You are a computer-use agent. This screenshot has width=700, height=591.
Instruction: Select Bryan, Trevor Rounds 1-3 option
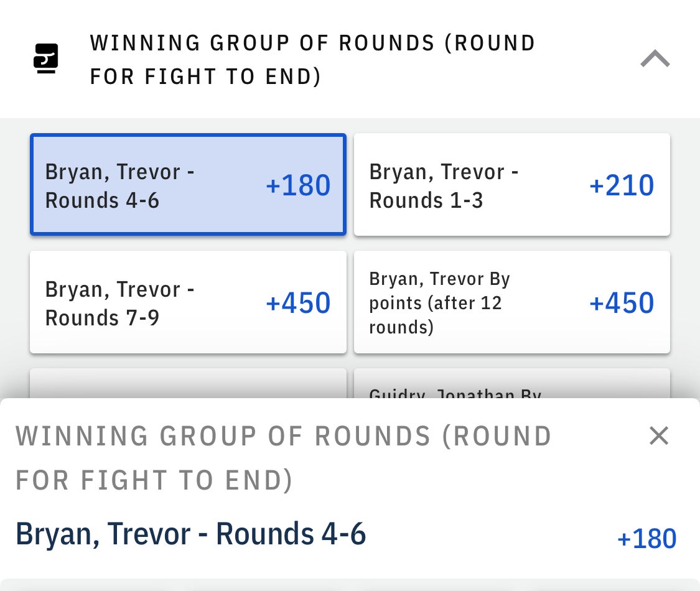point(511,185)
